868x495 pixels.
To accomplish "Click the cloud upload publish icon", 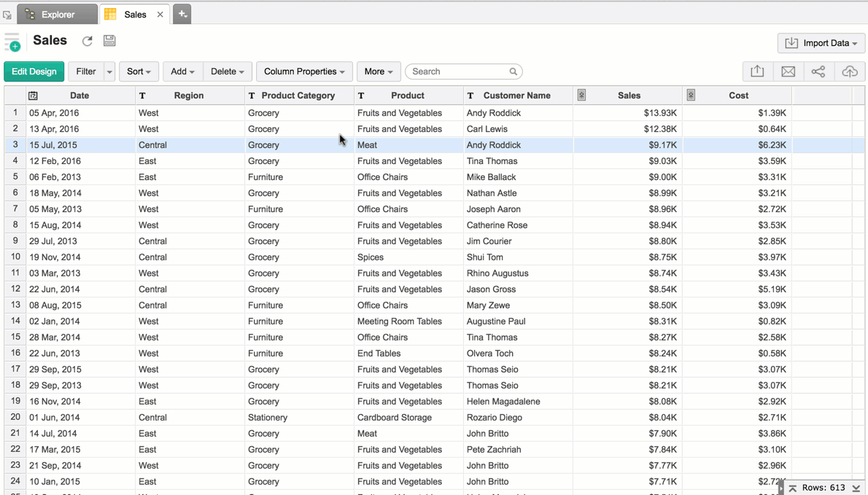I will (x=849, y=71).
